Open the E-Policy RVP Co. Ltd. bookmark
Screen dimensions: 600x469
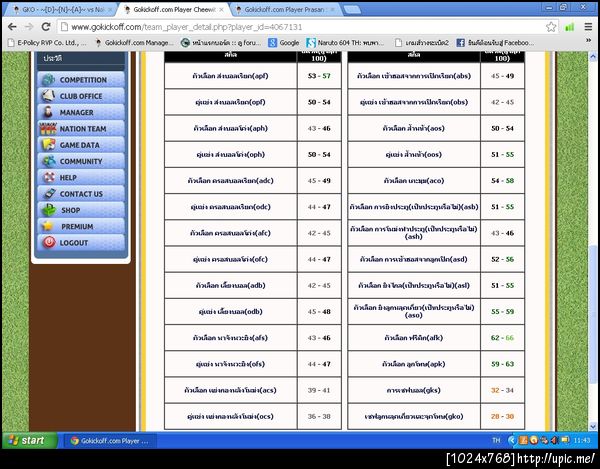(x=48, y=43)
